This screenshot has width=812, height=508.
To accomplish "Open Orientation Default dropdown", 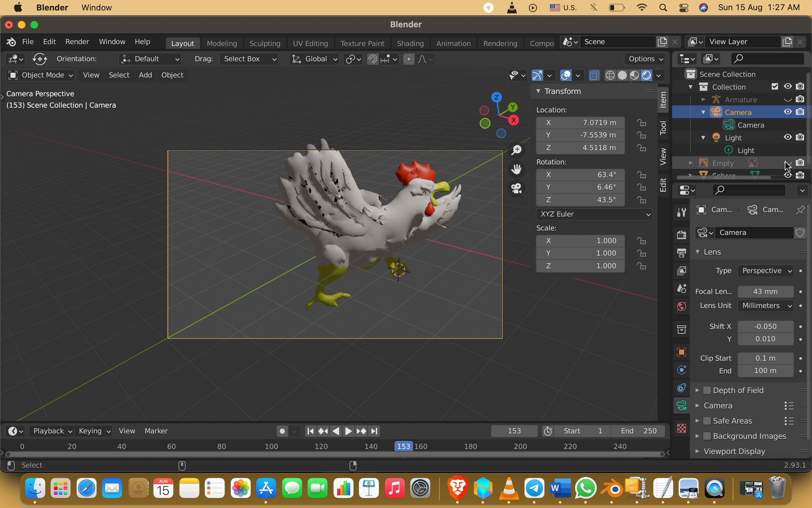I will click(150, 59).
